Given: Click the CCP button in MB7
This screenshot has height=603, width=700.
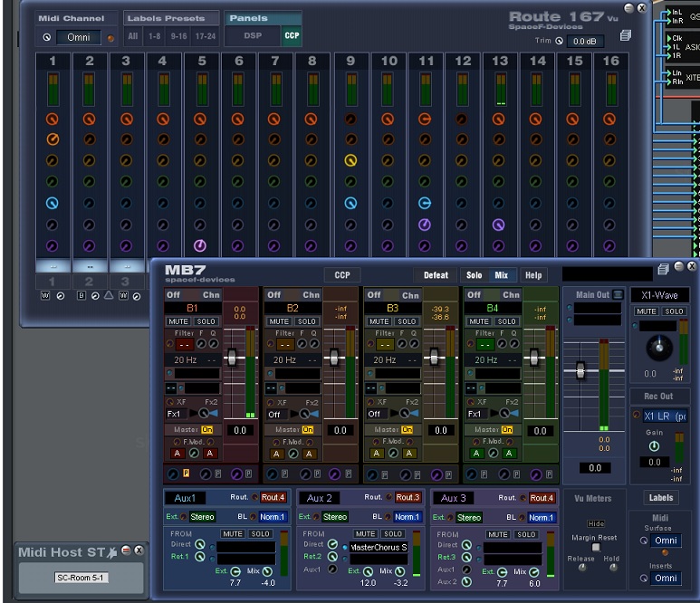Looking at the screenshot, I should click(x=342, y=275).
